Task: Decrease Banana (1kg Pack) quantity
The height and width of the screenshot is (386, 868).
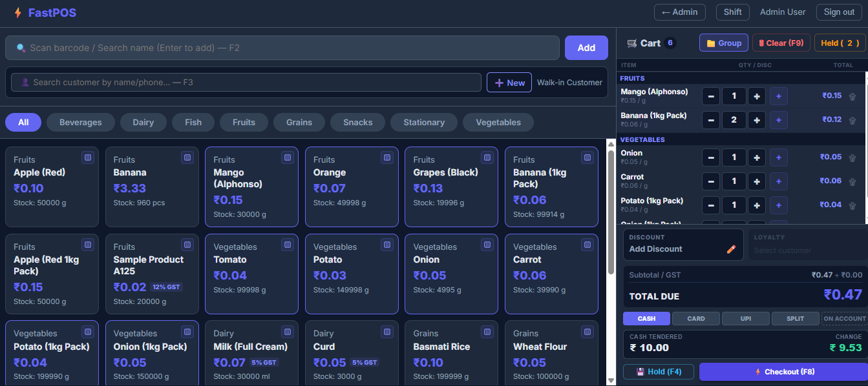Action: point(711,120)
